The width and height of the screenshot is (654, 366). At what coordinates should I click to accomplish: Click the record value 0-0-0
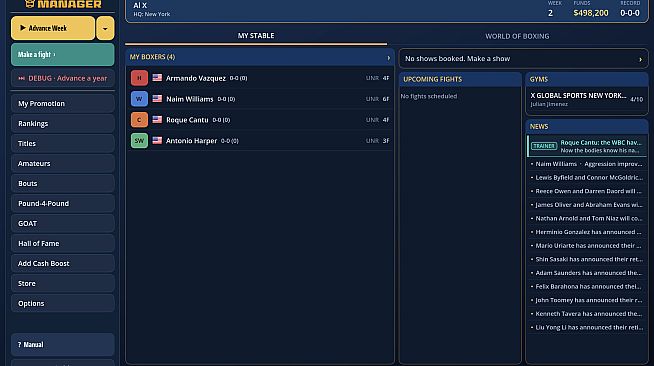click(630, 13)
